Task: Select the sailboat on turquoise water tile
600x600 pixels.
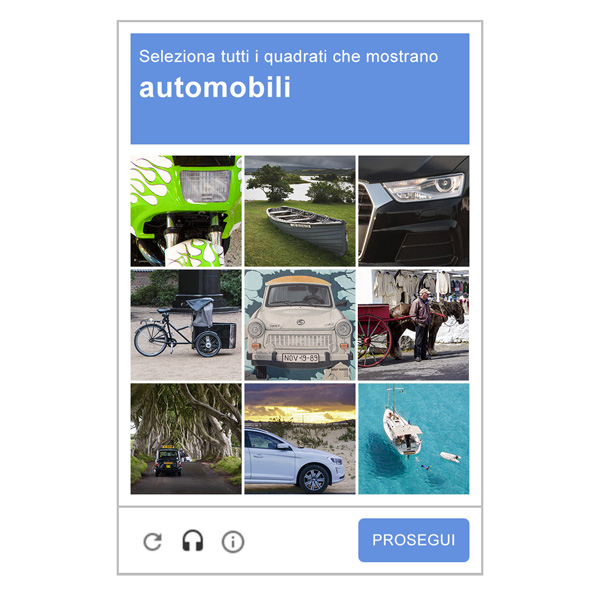Action: pyautogui.click(x=414, y=439)
